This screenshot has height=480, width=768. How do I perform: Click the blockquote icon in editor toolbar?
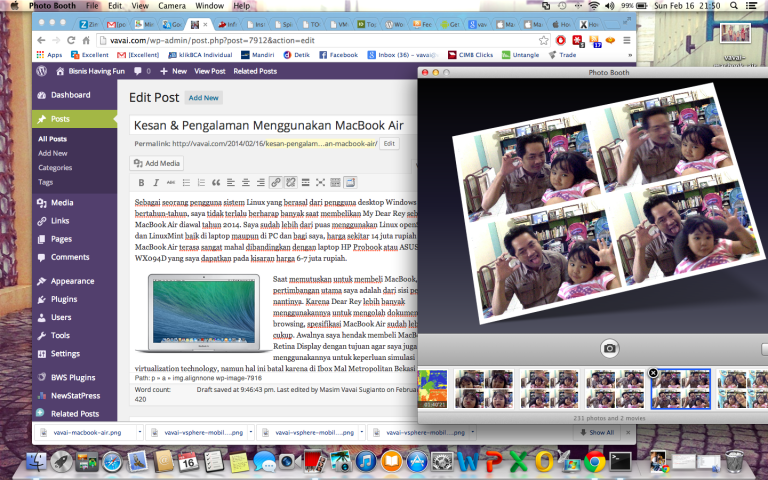click(215, 182)
